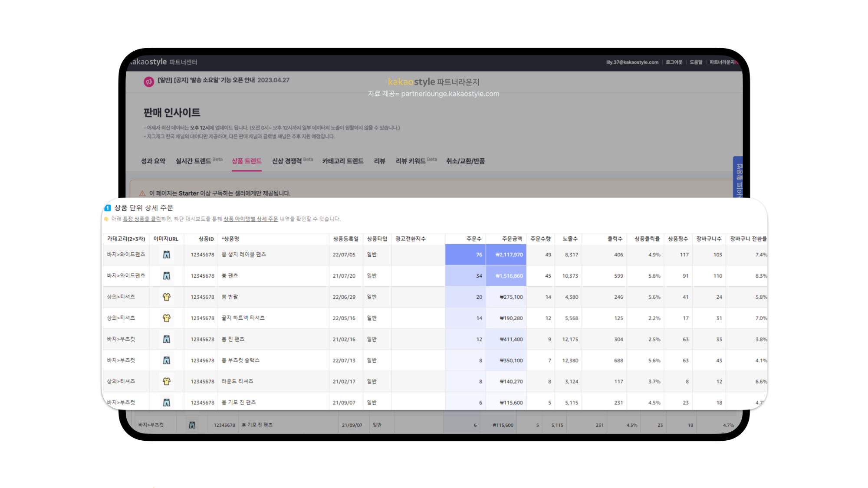Open the '발송 소요일' 기능 오픈 안내 notice

(x=224, y=80)
